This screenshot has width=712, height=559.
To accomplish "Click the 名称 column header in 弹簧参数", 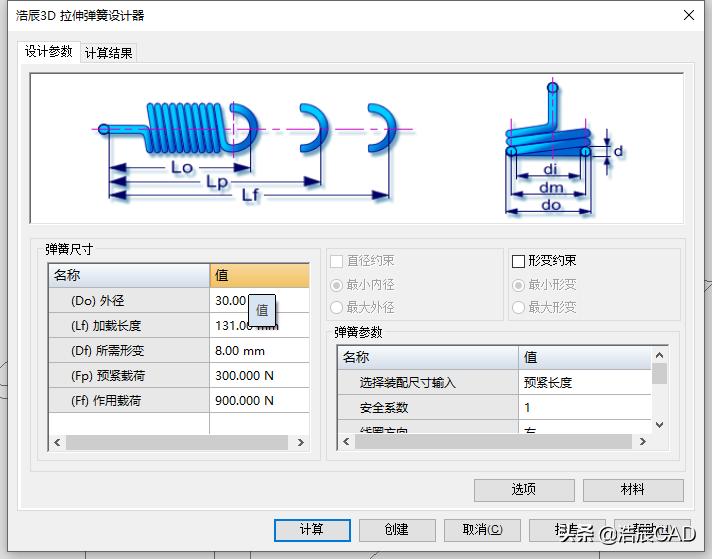I will (428, 357).
